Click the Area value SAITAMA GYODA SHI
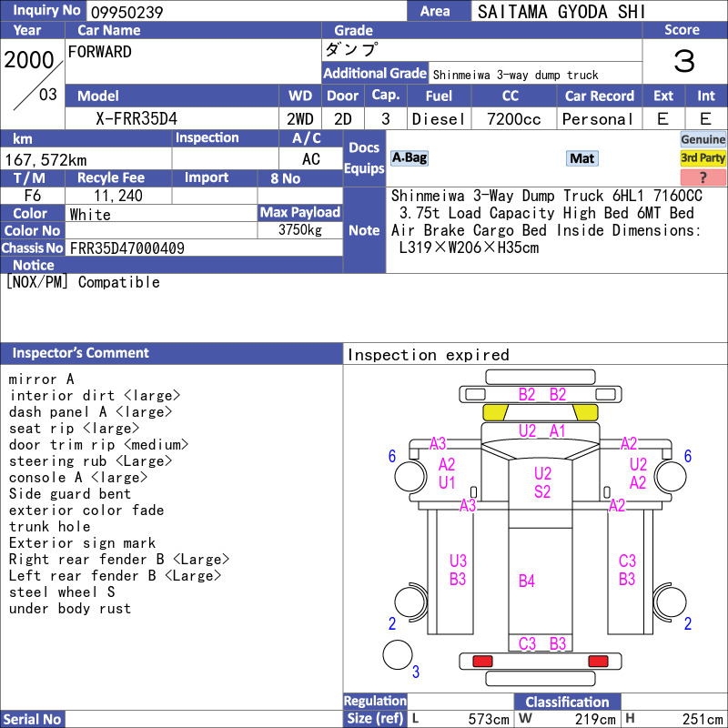The width and height of the screenshot is (728, 728). click(x=561, y=12)
